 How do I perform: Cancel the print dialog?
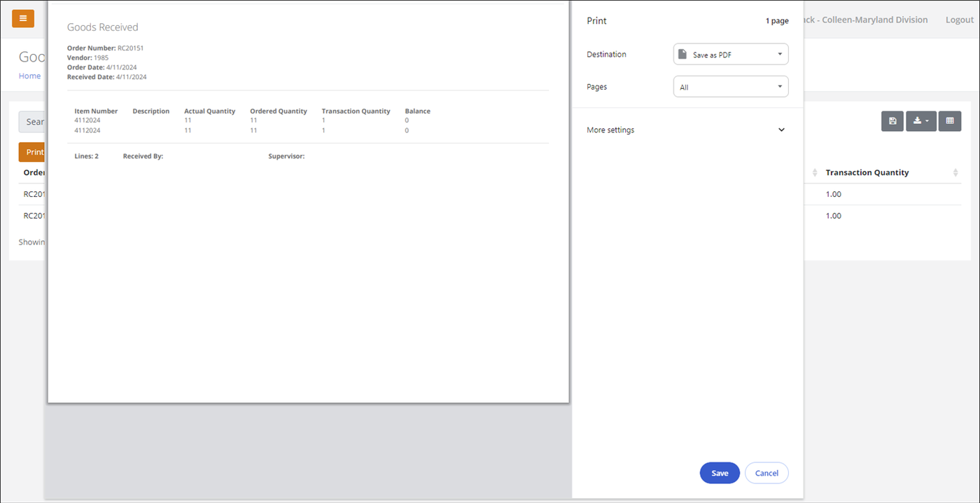pyautogui.click(x=766, y=473)
